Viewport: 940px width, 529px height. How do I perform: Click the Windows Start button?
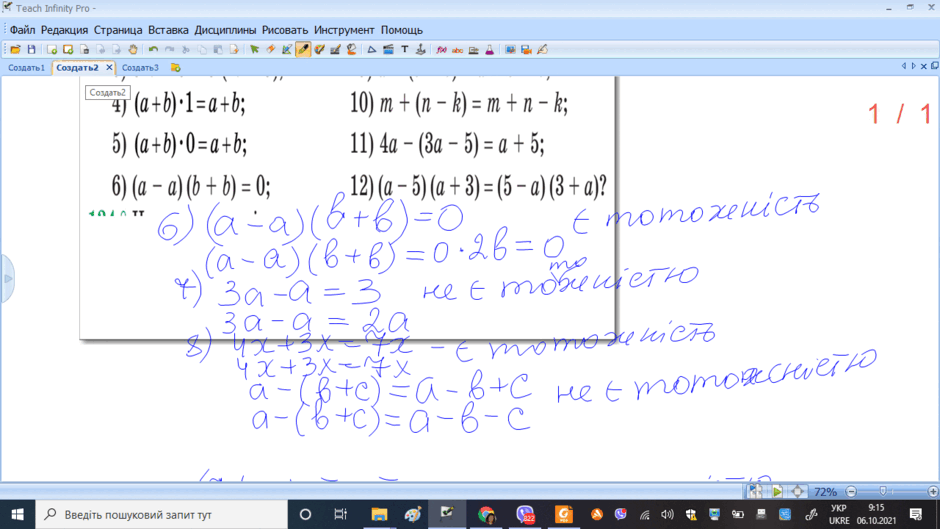point(17,515)
